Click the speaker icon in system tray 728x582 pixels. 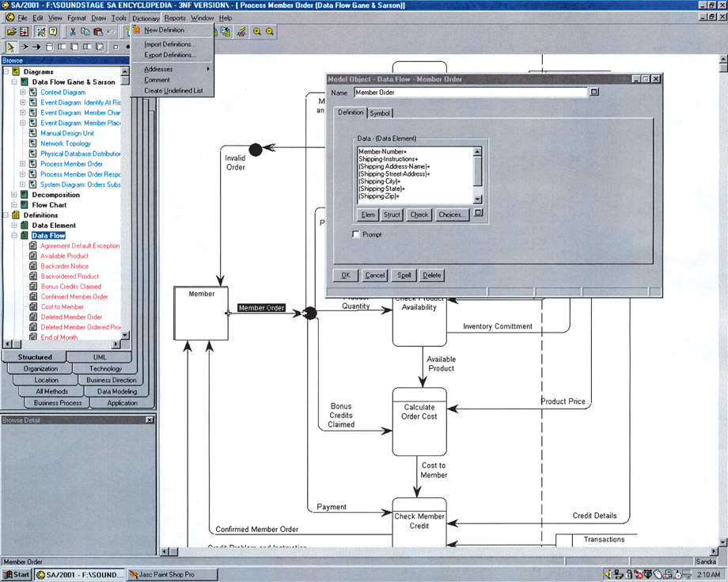coord(608,575)
